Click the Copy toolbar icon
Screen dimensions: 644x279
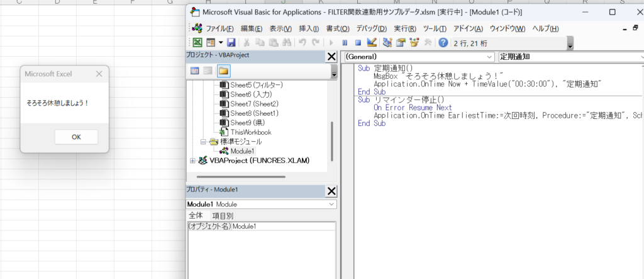pos(260,42)
